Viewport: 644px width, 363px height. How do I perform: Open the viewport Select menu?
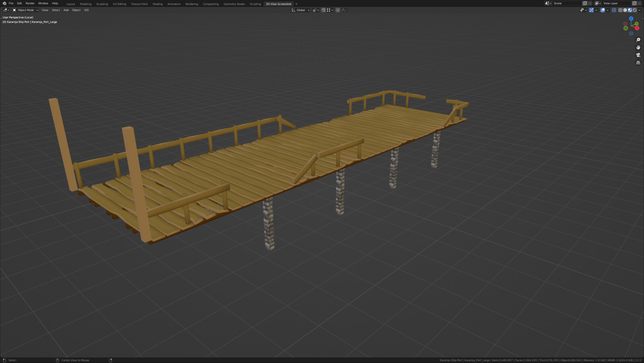coord(56,10)
